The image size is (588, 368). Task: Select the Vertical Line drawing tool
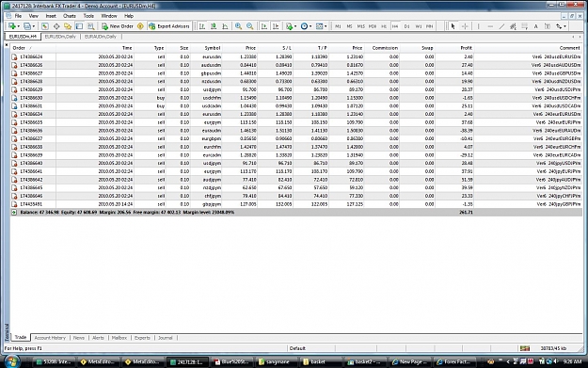point(478,26)
